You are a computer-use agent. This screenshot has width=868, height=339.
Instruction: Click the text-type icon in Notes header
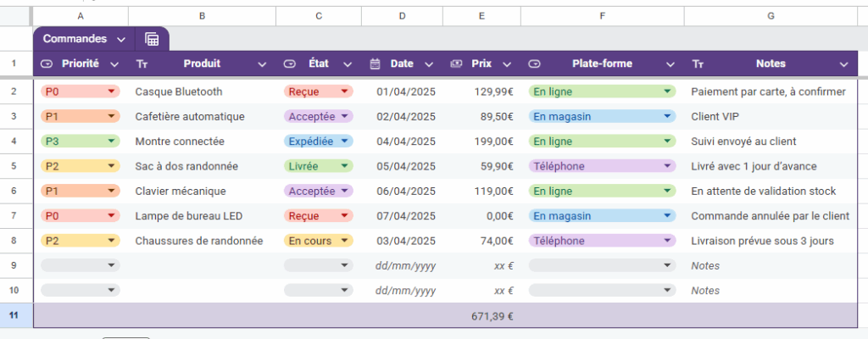(x=698, y=64)
